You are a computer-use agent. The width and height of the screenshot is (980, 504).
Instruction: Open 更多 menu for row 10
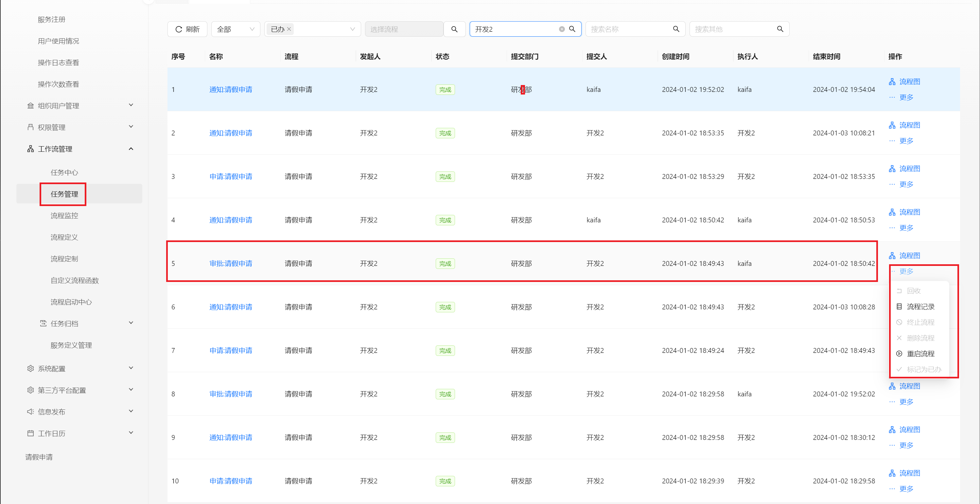point(901,489)
